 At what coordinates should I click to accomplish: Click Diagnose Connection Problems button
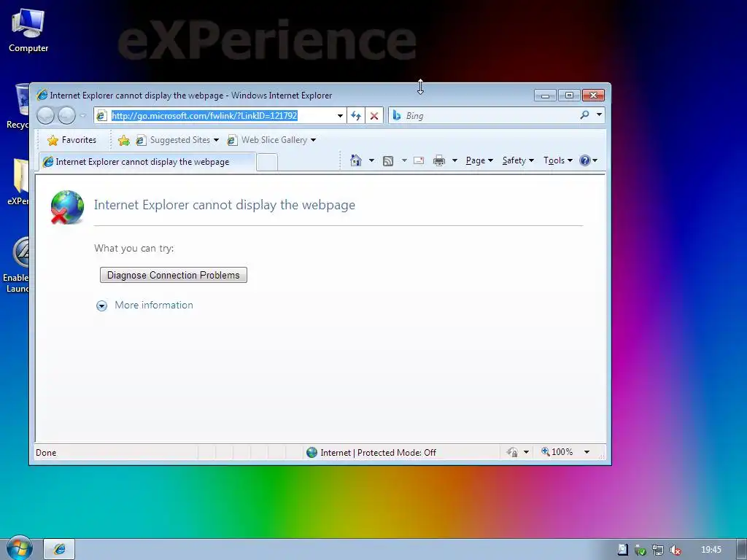tap(174, 275)
